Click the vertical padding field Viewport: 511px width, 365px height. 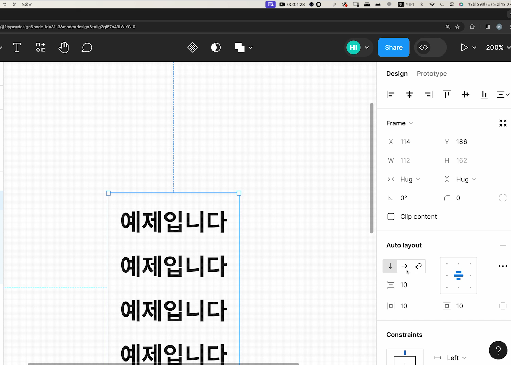[467, 306]
